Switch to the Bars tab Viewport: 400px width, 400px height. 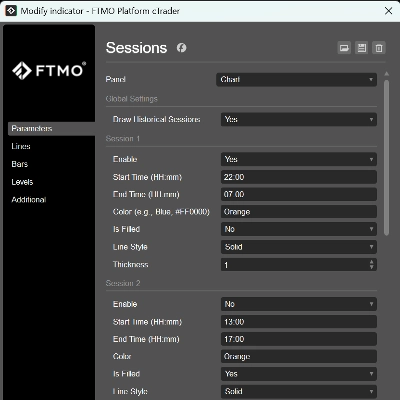(x=20, y=164)
